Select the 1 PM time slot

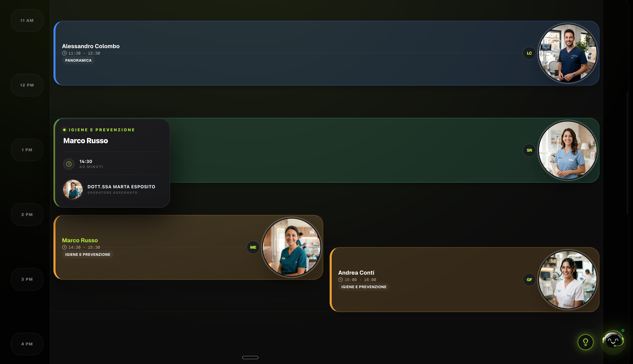coord(27,150)
